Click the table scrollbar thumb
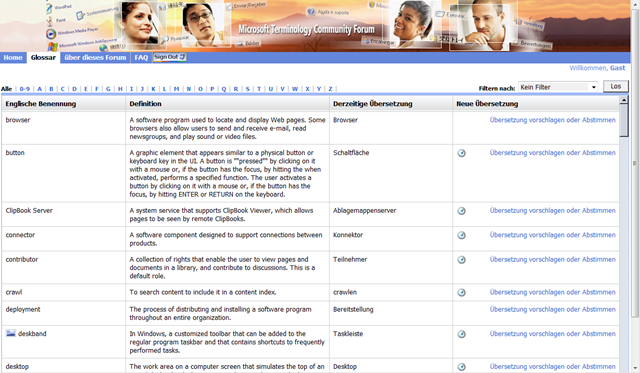The image size is (640, 373). coord(624,120)
